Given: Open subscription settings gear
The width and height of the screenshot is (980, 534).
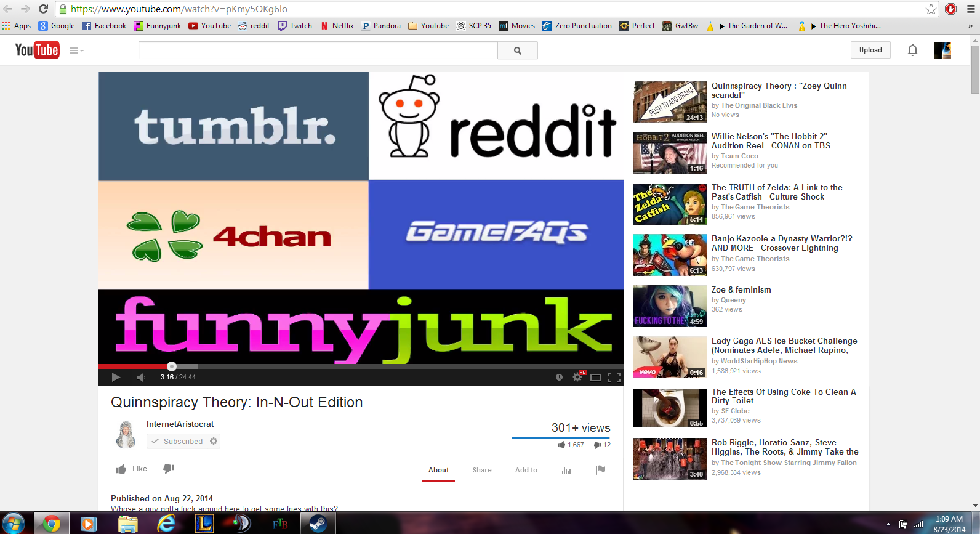Looking at the screenshot, I should [214, 441].
